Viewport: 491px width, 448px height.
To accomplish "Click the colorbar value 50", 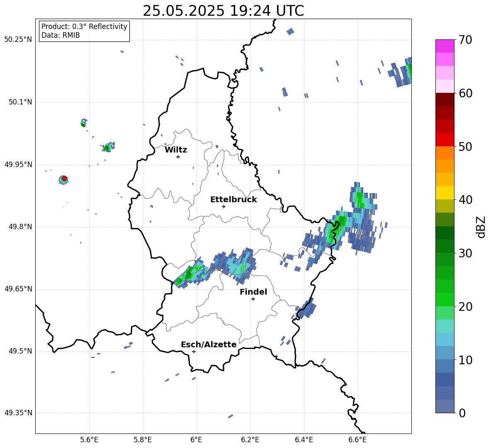I will click(465, 146).
